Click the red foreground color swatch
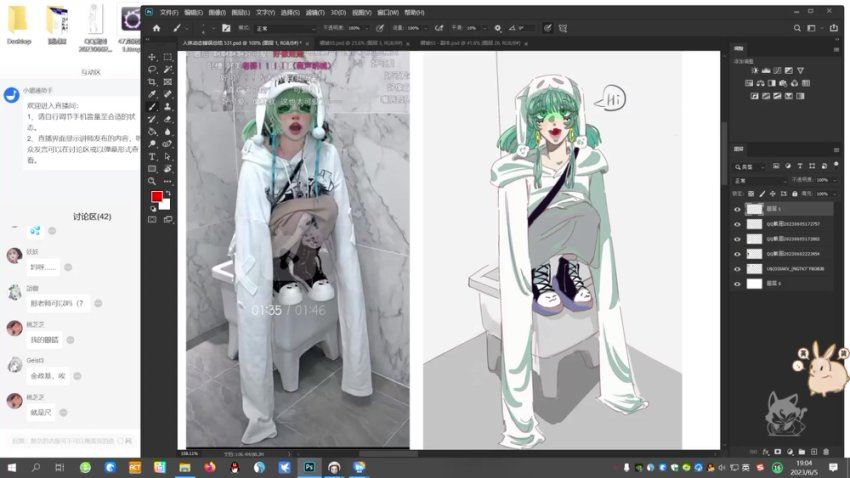The width and height of the screenshot is (850, 478). click(x=157, y=196)
